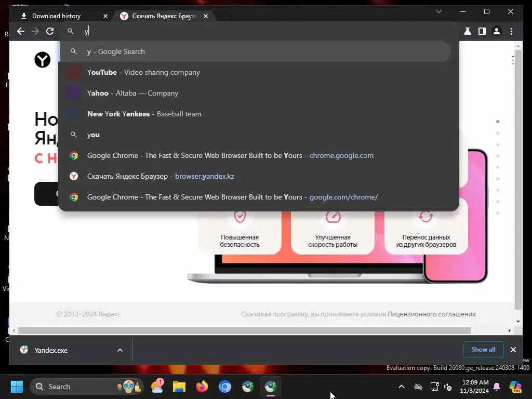The height and width of the screenshot is (399, 532).
Task: Close the Download history tab
Action: [x=105, y=16]
